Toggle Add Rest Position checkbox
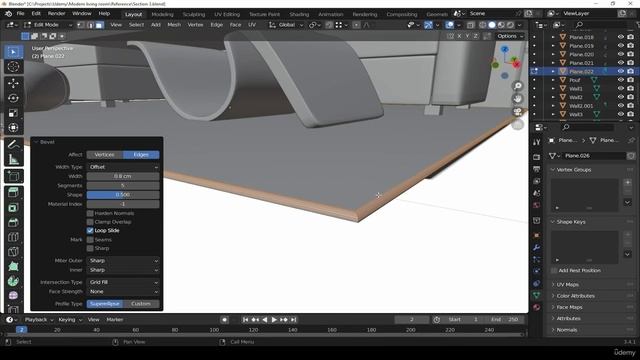This screenshot has height=360, width=640. click(x=554, y=270)
